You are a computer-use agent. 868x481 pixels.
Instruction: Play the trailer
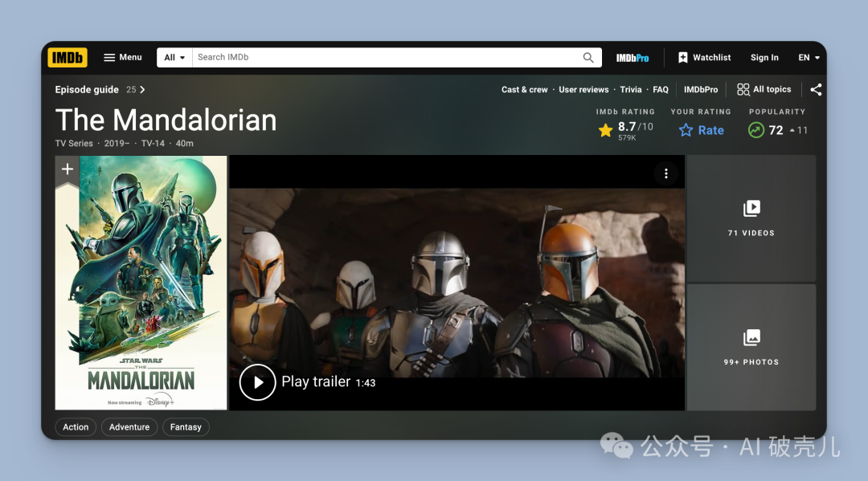tap(258, 382)
